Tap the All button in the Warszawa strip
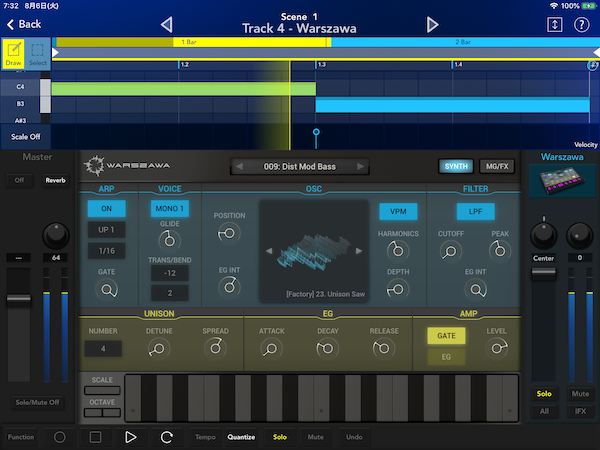This screenshot has width=600, height=450. click(x=544, y=411)
